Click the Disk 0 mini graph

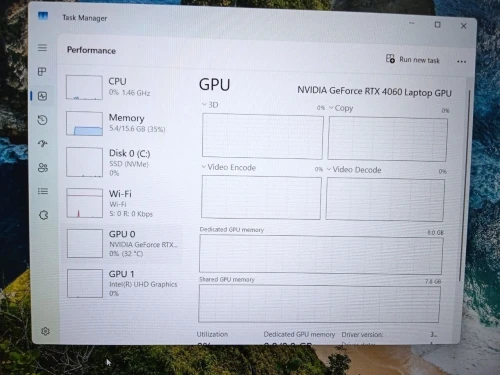(84, 162)
